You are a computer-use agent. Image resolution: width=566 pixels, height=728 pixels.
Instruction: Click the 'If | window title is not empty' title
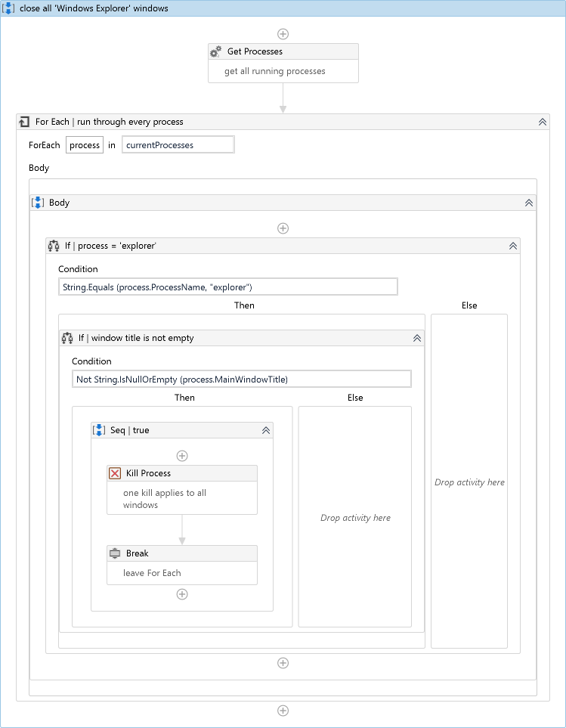point(136,338)
